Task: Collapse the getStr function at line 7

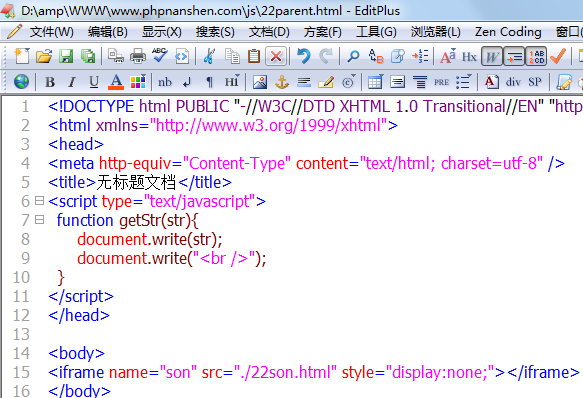Action: 39,220
